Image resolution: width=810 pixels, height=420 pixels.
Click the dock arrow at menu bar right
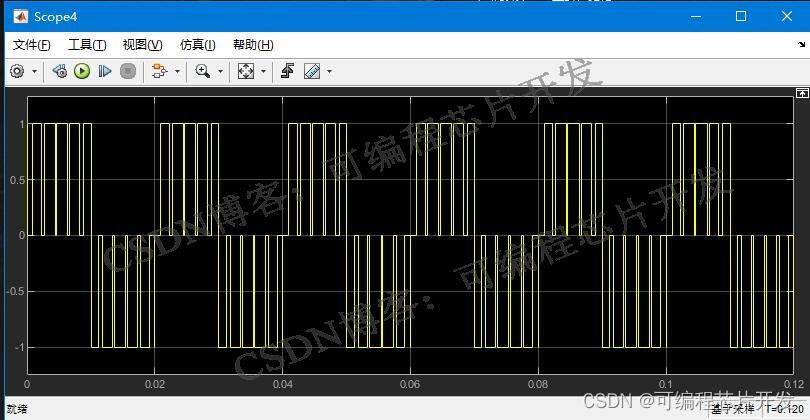(x=801, y=44)
